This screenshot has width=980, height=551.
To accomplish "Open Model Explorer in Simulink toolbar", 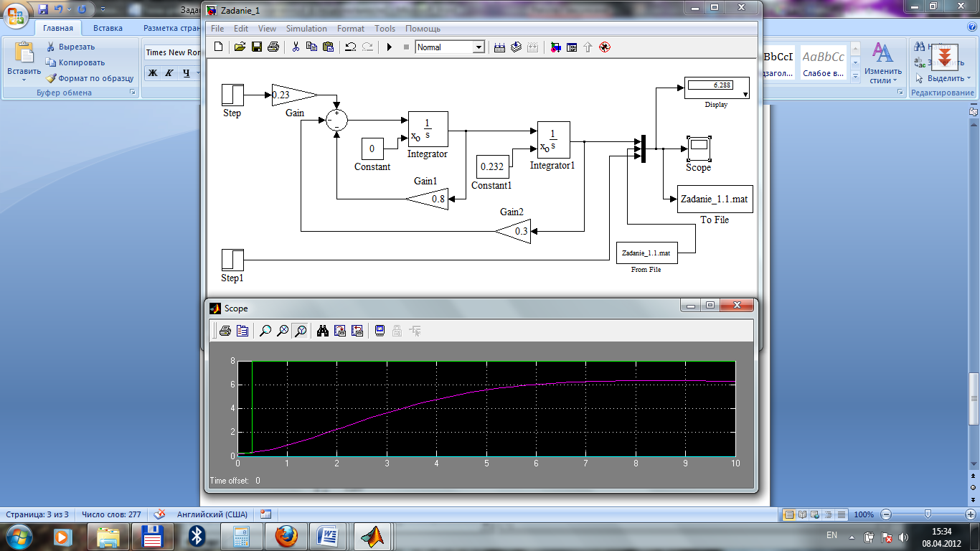I will (572, 47).
